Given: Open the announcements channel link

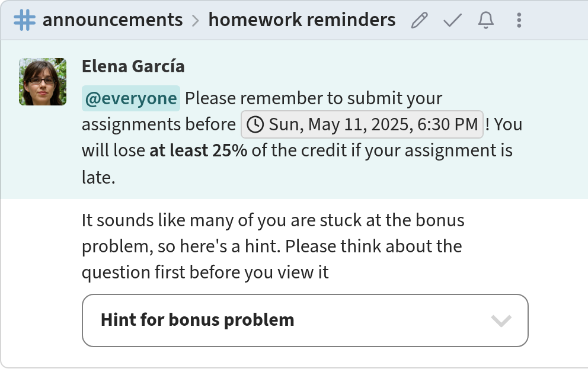Looking at the screenshot, I should pos(113,20).
